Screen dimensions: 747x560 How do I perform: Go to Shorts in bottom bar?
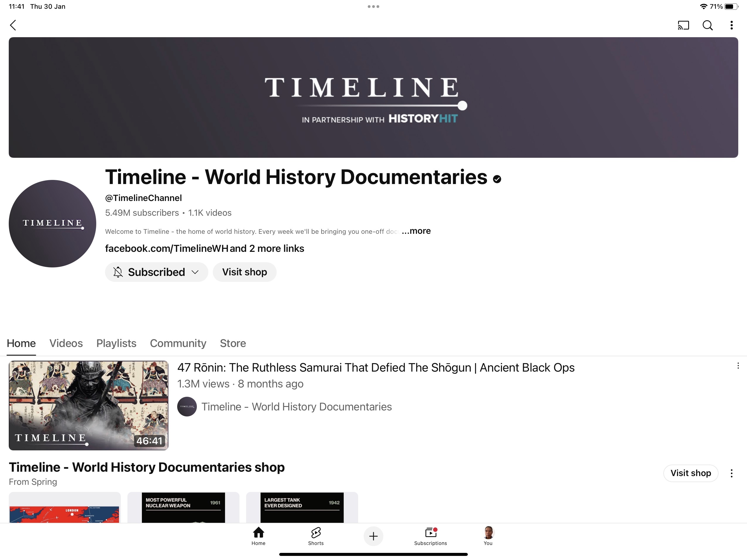tap(316, 536)
